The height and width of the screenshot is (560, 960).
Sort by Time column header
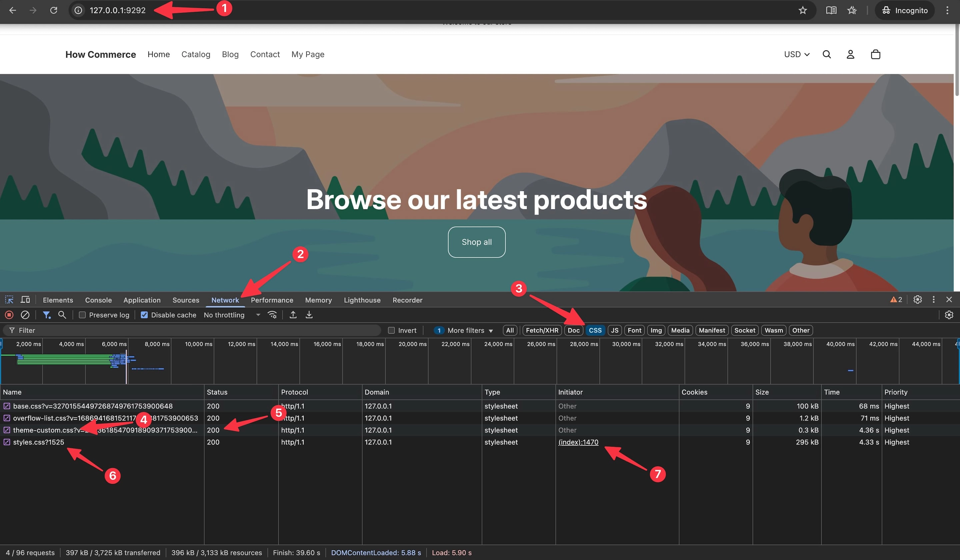click(851, 392)
